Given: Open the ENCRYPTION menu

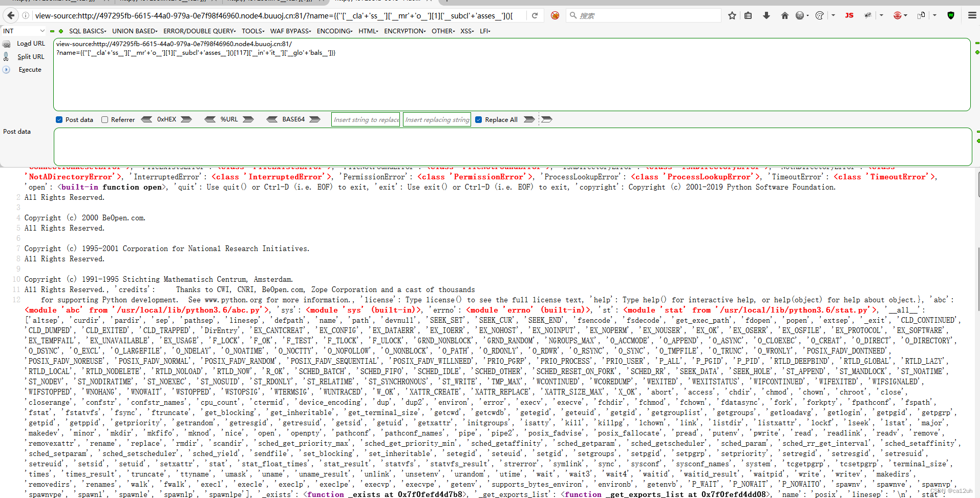Looking at the screenshot, I should [404, 31].
